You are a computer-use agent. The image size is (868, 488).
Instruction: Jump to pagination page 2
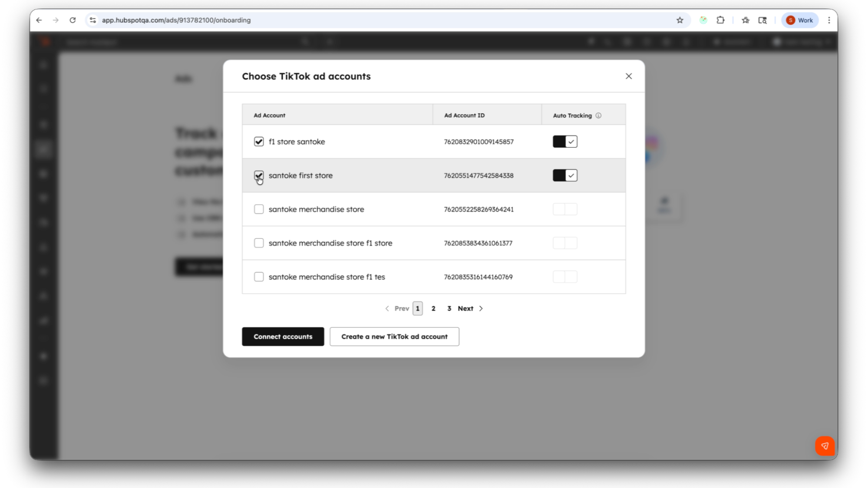point(433,309)
